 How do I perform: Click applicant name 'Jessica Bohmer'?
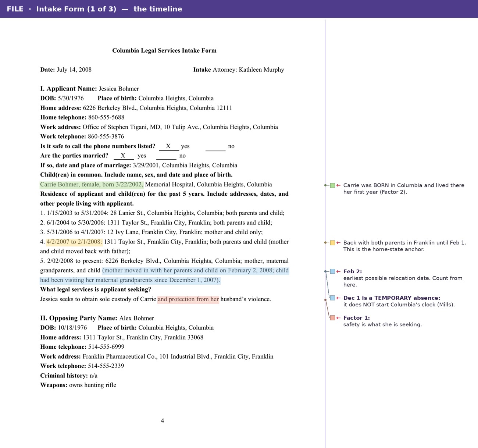119,89
